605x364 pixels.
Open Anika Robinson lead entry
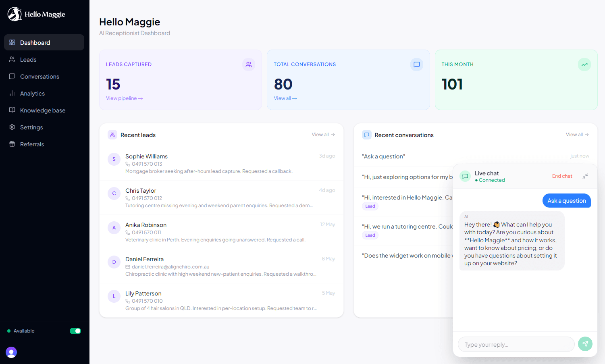tap(221, 232)
